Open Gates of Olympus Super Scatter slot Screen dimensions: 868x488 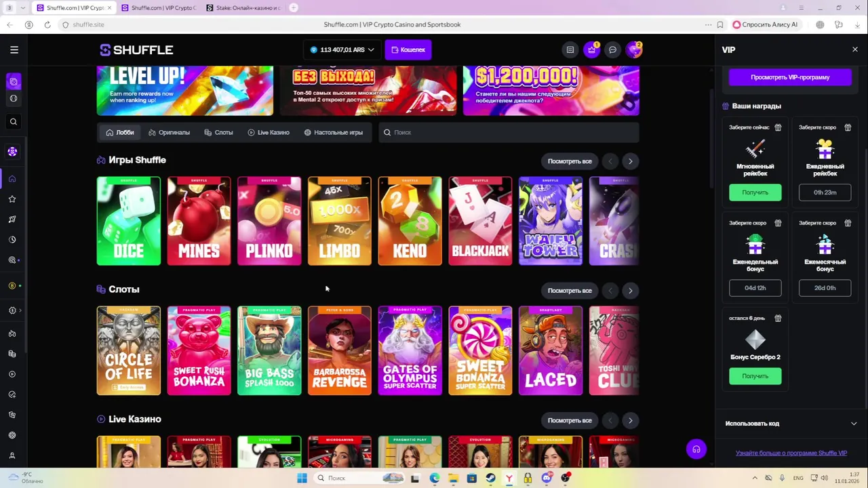[x=410, y=350]
